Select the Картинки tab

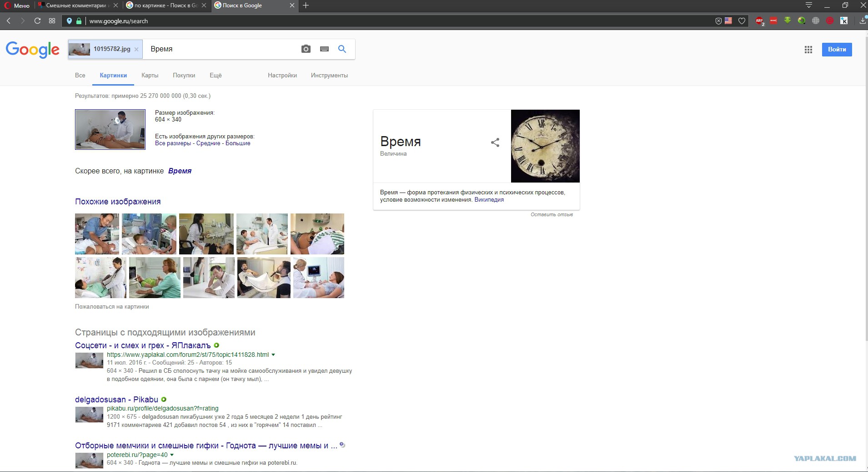[x=113, y=76]
